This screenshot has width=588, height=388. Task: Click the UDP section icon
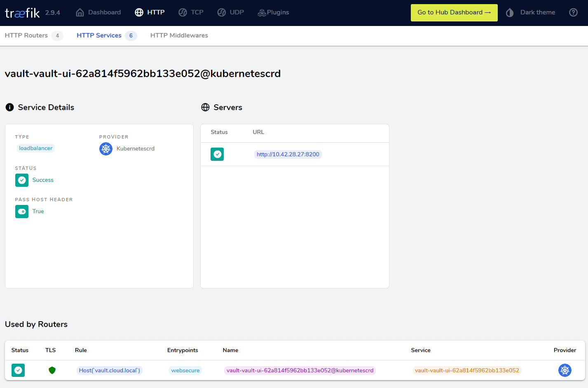(222, 12)
